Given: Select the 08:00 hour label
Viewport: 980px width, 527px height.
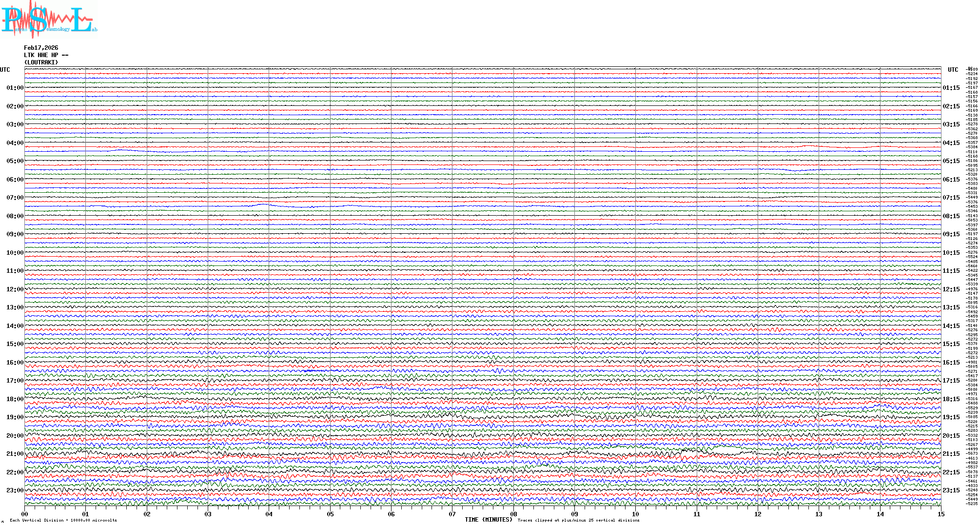Looking at the screenshot, I should click(x=15, y=216).
